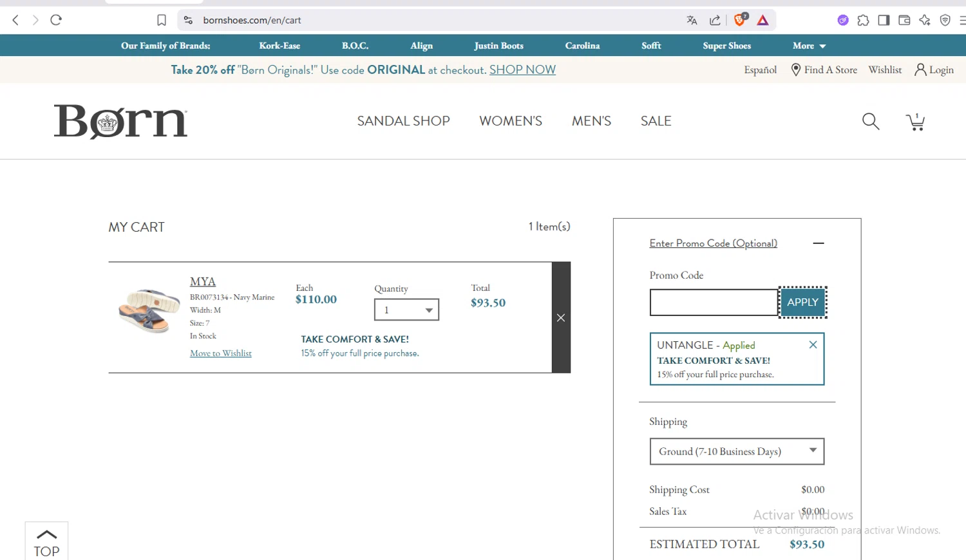
Task: Open Leo AI sparkle icon
Action: click(925, 20)
